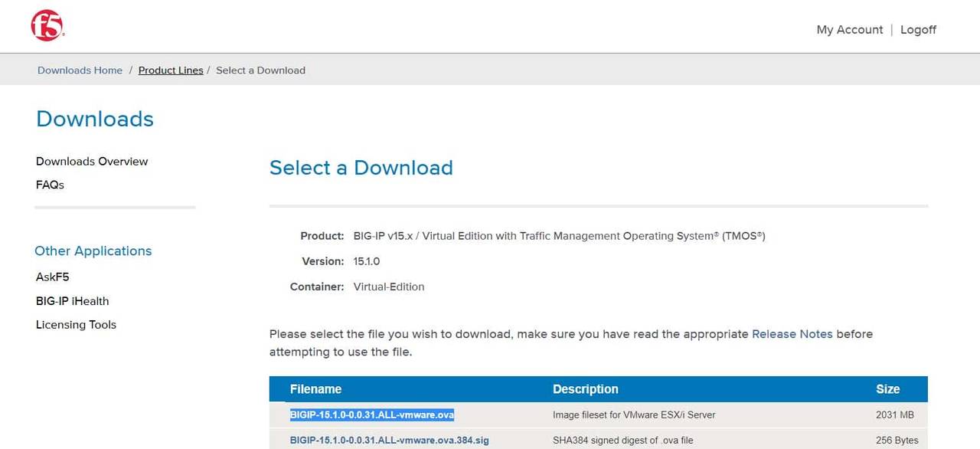
Task: Click the Product value BIG-IP v15.x text
Action: pos(559,236)
